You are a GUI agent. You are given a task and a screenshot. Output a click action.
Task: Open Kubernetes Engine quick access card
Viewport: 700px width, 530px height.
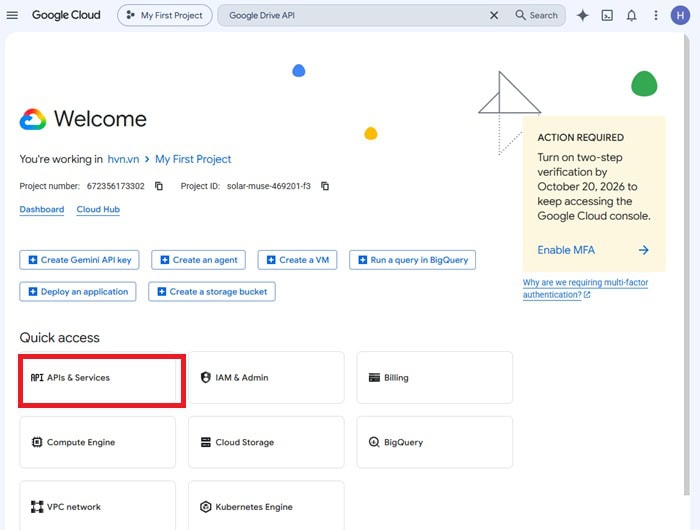point(266,506)
